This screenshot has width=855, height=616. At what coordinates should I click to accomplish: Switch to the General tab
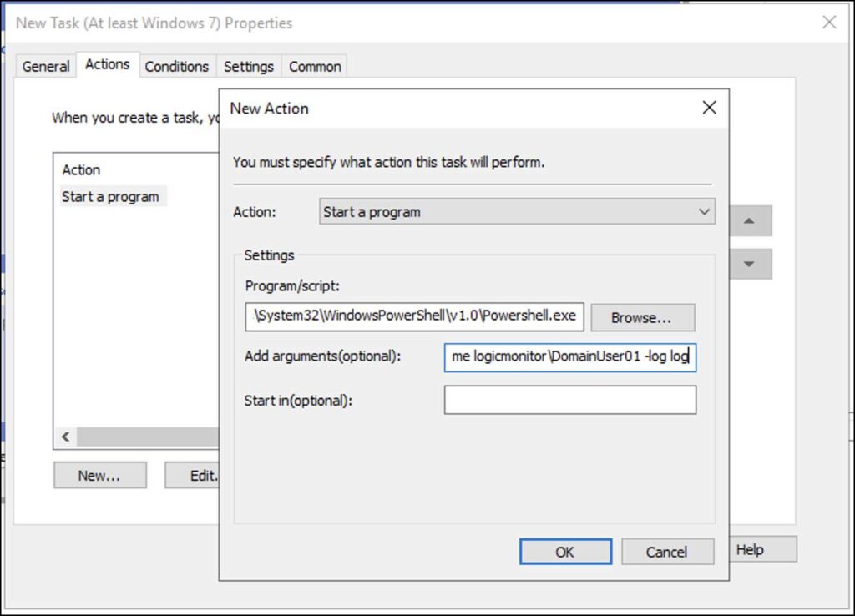click(46, 67)
